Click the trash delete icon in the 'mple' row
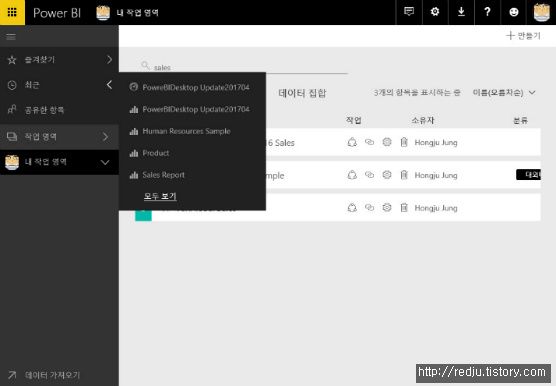The height and width of the screenshot is (386, 556). (404, 175)
